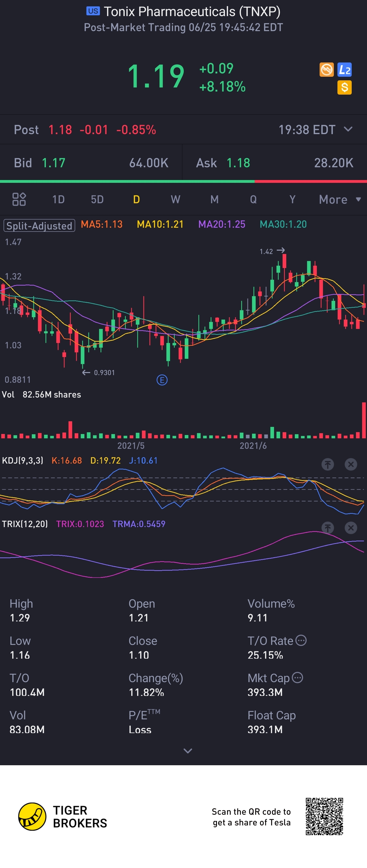Tap the Ask 1.18 quote cell
The height and width of the screenshot is (868, 367).
[x=275, y=163]
